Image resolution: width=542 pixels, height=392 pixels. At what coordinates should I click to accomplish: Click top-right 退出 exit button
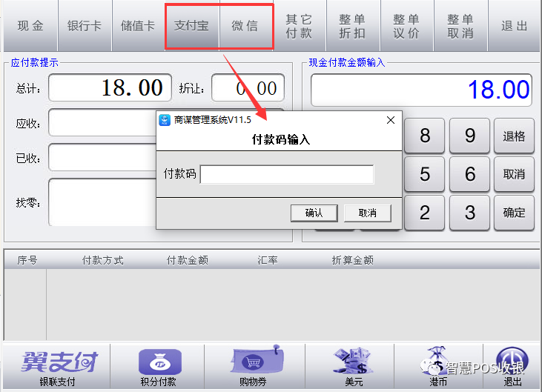click(515, 26)
